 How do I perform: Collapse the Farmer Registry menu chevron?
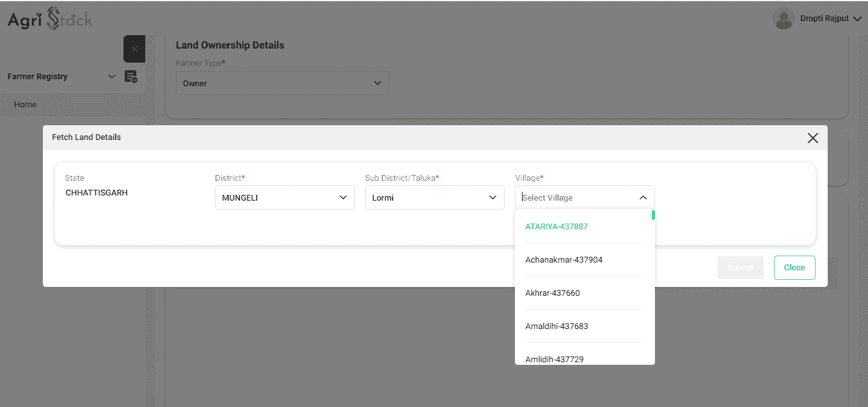point(112,77)
